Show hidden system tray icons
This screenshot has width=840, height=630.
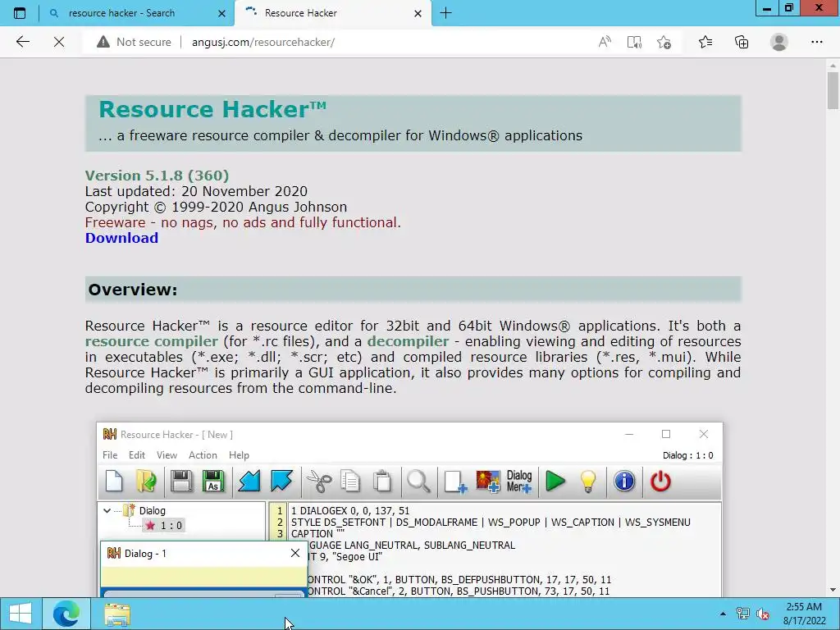(723, 614)
